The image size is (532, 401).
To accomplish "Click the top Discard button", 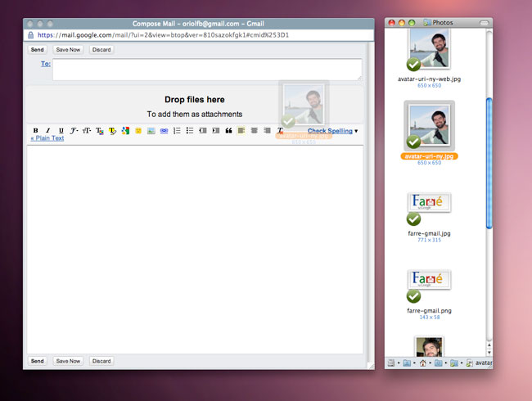I will pyautogui.click(x=101, y=50).
